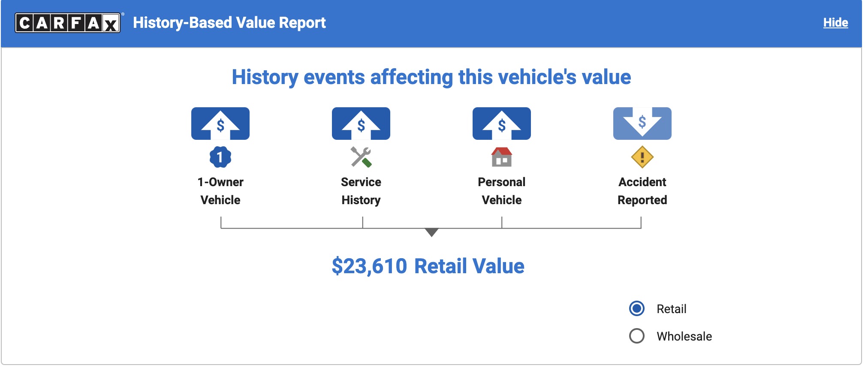This screenshot has width=868, height=368.
Task: Click the 1-Owner value-up arrow icon
Action: [220, 124]
